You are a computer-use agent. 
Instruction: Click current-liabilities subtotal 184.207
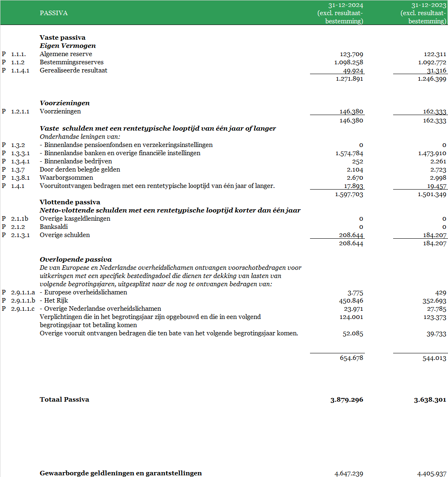tap(434, 243)
